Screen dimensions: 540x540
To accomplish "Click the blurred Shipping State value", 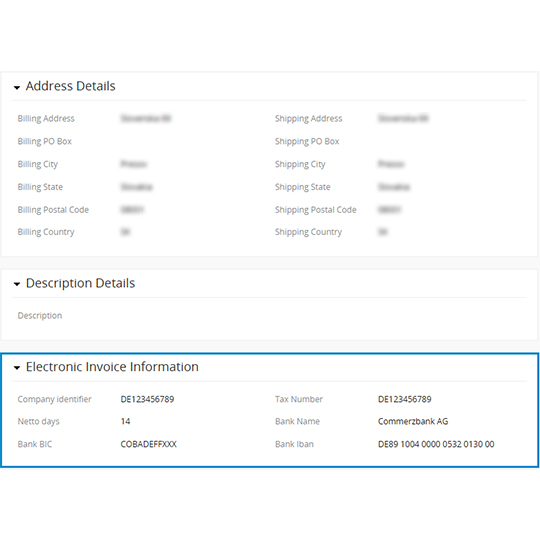I will coord(394,187).
